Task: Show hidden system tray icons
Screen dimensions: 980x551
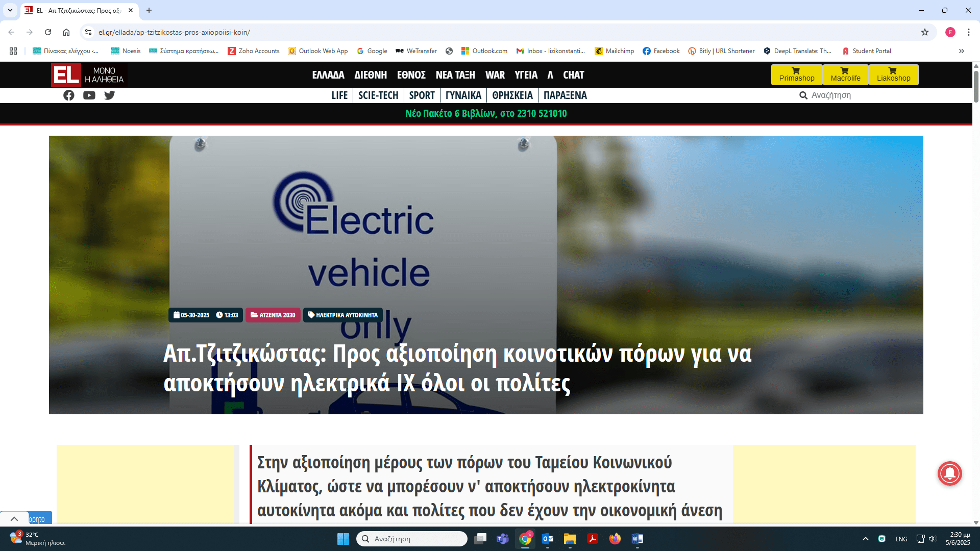Action: pyautogui.click(x=866, y=539)
